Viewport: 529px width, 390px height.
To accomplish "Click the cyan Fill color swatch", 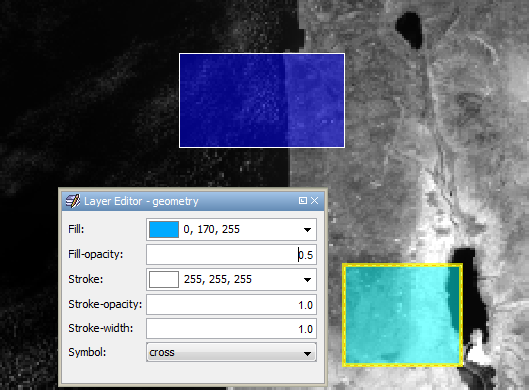I will pyautogui.click(x=164, y=229).
